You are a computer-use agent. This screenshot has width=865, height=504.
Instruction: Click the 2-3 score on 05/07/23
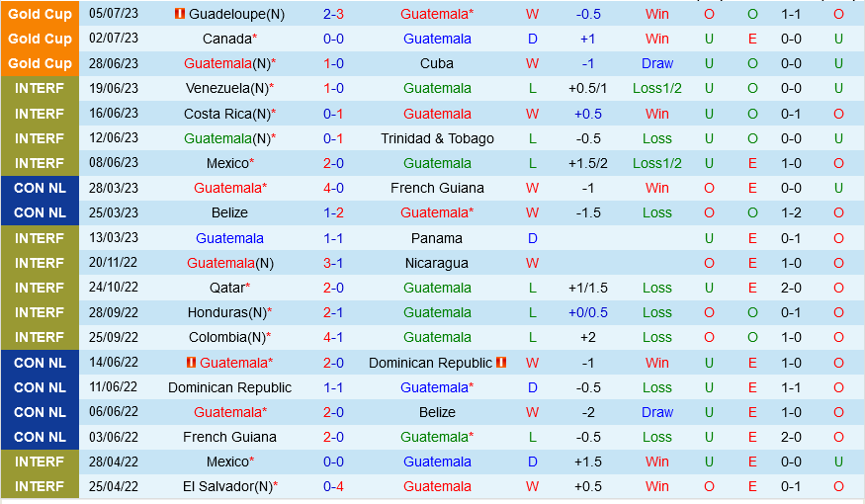point(333,14)
